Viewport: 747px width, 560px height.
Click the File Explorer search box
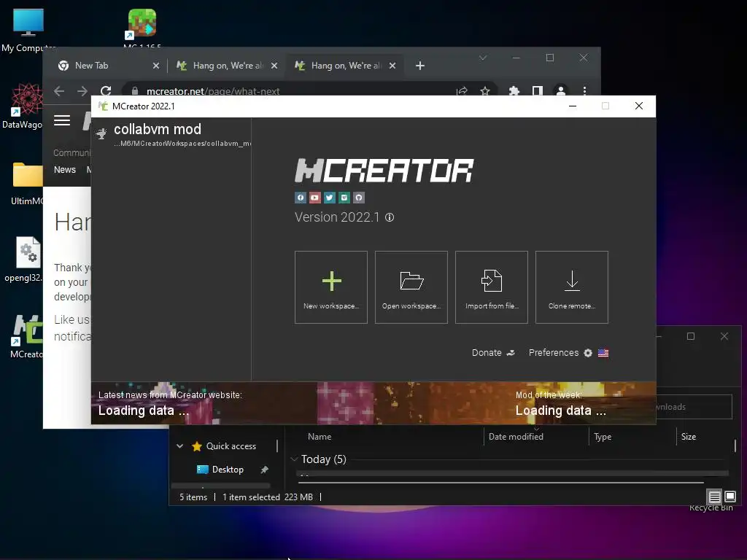tap(694, 407)
